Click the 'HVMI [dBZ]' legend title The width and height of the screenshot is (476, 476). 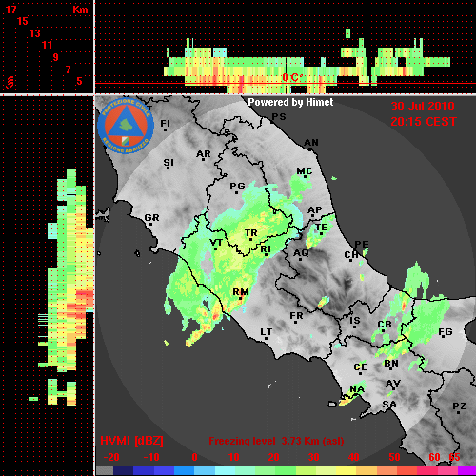pos(131,441)
